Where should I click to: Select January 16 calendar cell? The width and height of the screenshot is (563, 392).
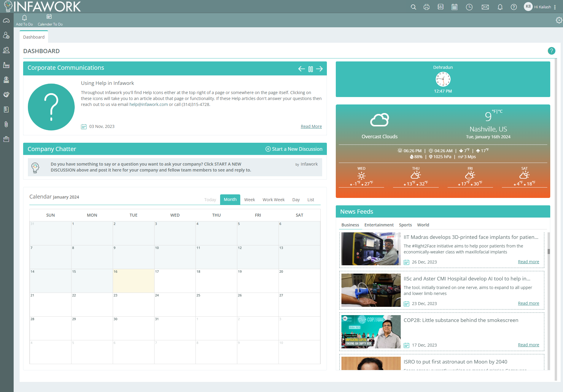[x=133, y=281]
